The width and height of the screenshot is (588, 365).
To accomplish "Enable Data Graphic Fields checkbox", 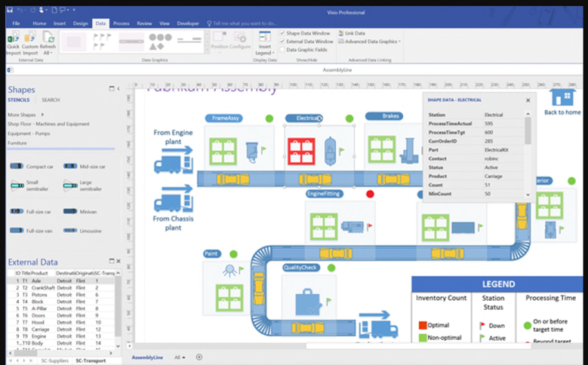I will point(282,50).
